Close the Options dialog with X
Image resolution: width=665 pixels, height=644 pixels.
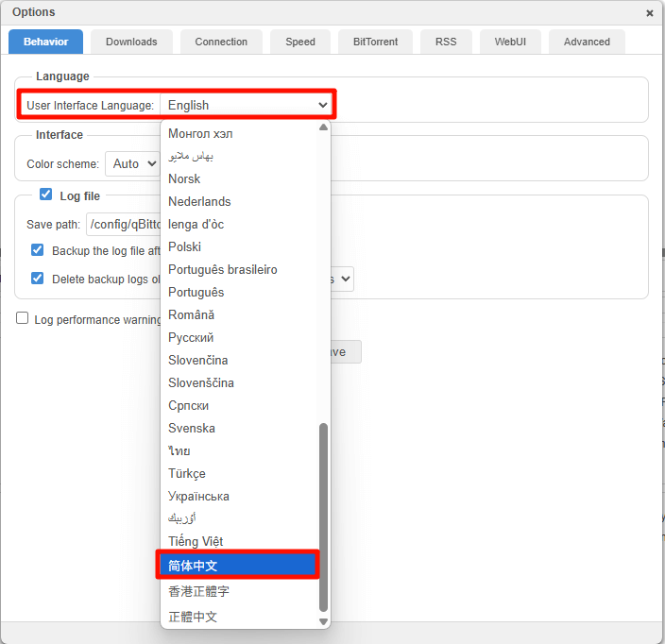(649, 13)
